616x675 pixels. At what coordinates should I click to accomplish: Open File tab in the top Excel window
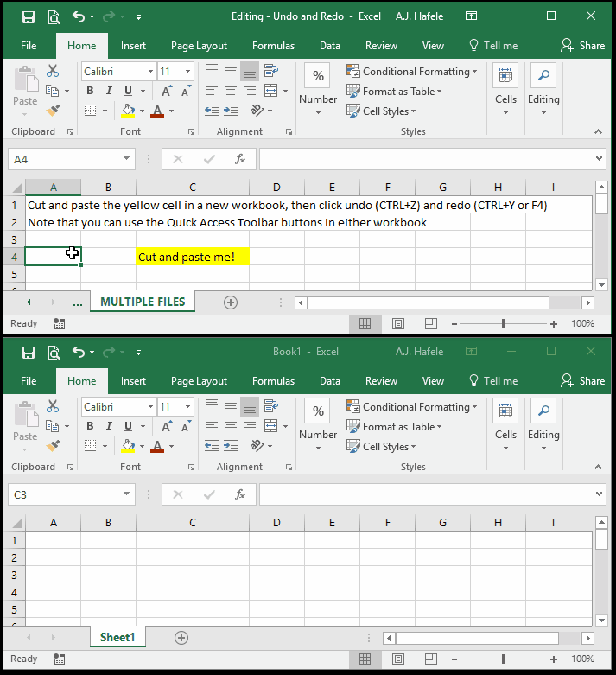[x=29, y=46]
